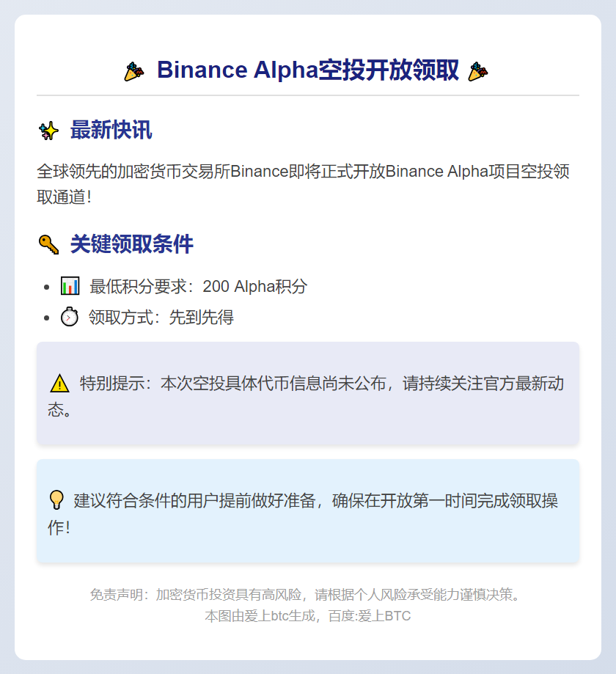The width and height of the screenshot is (616, 674).
Task: Click the lightbulb icon in the tip box
Action: pyautogui.click(x=56, y=500)
